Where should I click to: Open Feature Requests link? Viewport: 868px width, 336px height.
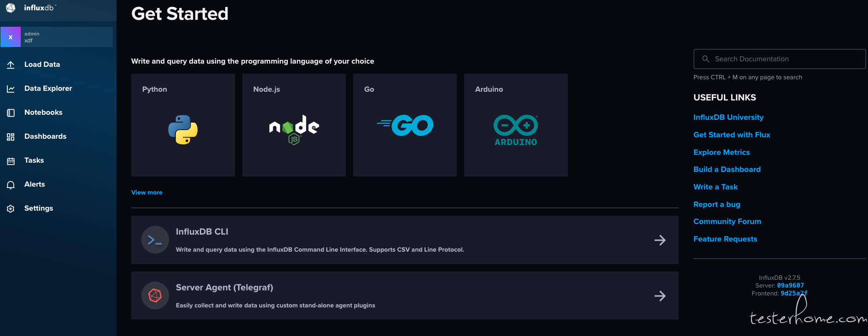[725, 239]
